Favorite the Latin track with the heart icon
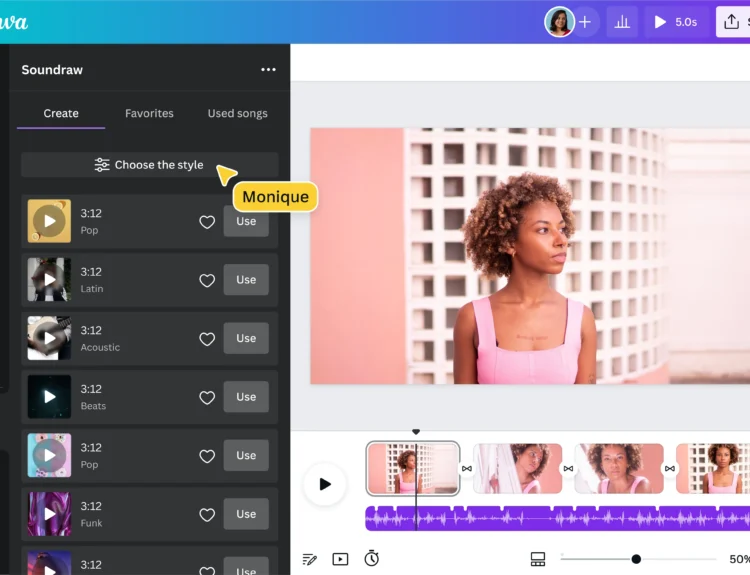 click(x=207, y=280)
